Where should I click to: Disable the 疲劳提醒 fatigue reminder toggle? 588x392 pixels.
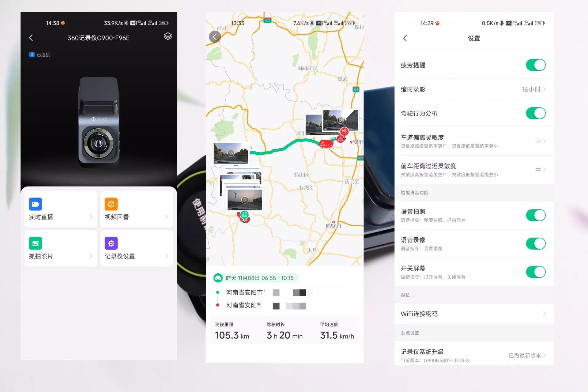[x=536, y=65]
